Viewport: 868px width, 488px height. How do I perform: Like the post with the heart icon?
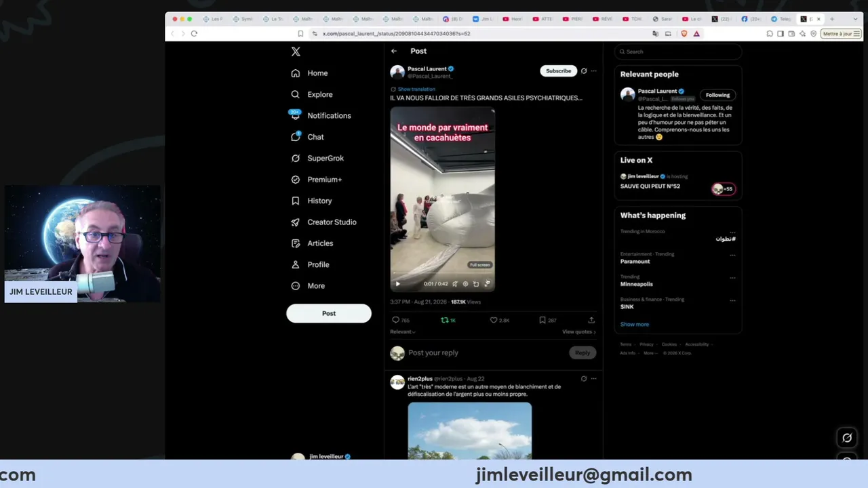click(494, 320)
